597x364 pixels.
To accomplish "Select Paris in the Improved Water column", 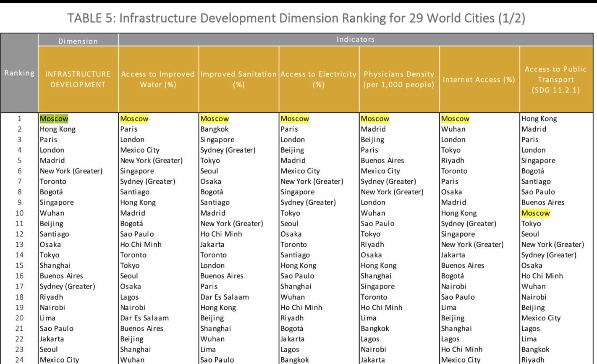I will tap(129, 129).
